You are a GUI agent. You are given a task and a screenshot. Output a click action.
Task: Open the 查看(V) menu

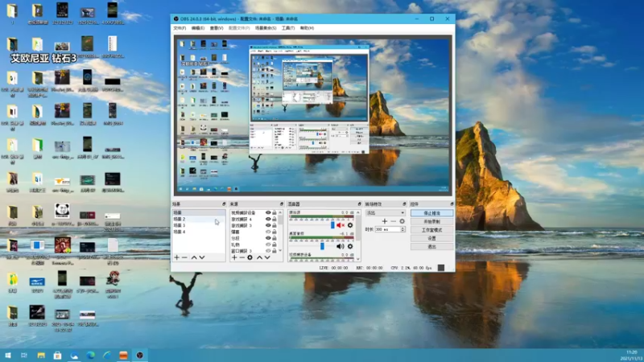coord(217,28)
